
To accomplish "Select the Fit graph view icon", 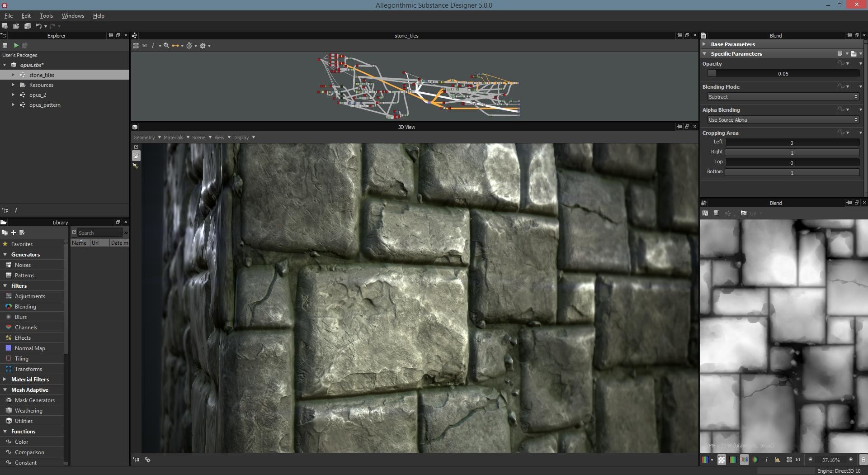I will click(x=136, y=45).
